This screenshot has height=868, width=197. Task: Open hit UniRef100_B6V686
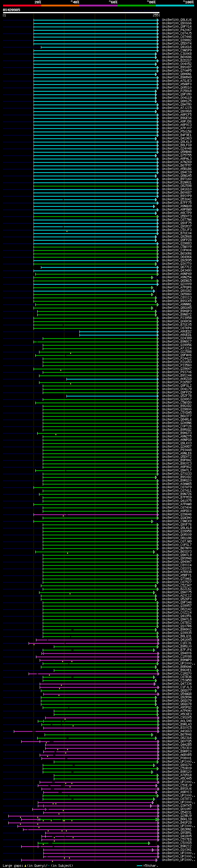coord(177,57)
